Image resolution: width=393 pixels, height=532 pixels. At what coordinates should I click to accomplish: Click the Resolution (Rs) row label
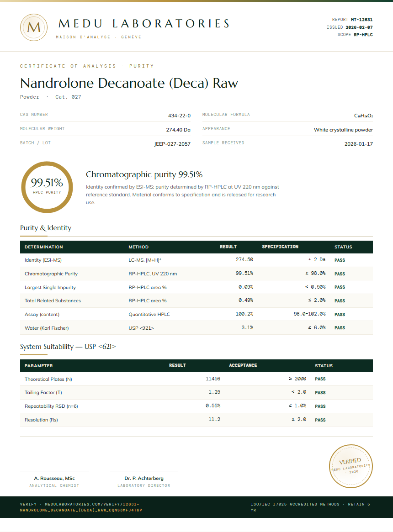click(41, 420)
